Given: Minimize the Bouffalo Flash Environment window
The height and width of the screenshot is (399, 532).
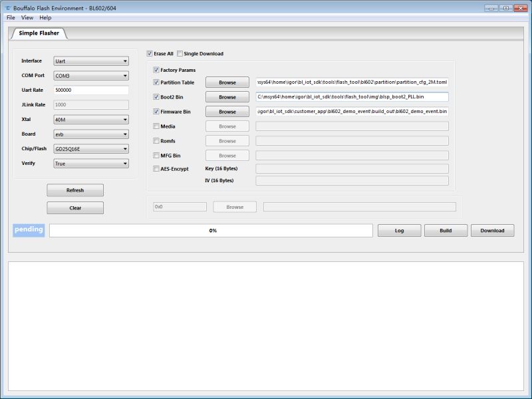Looking at the screenshot, I should click(491, 8).
